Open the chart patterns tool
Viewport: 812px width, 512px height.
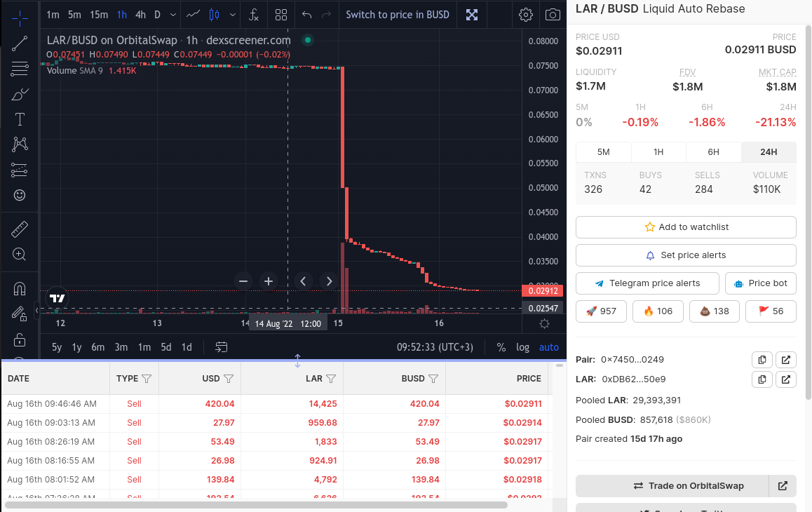pyautogui.click(x=20, y=144)
